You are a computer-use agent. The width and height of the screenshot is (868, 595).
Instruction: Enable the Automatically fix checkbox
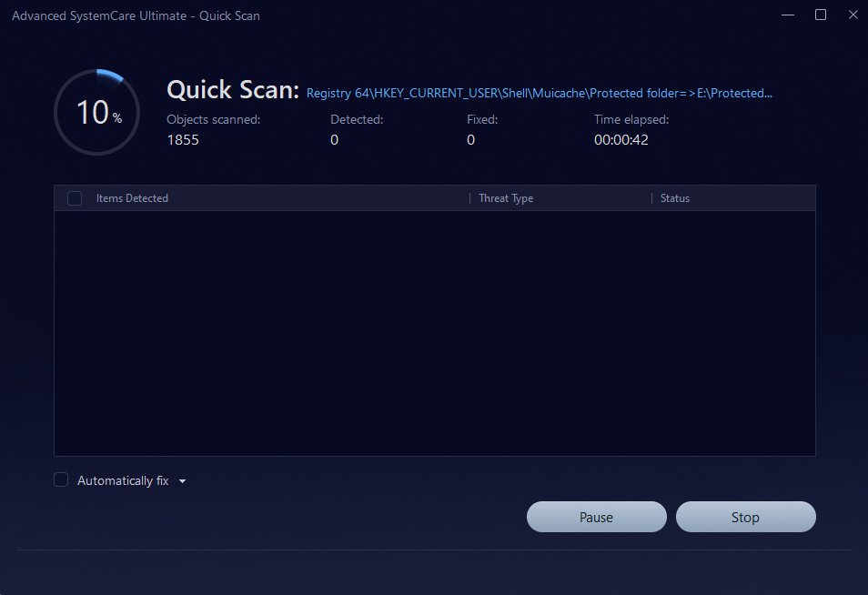(61, 479)
